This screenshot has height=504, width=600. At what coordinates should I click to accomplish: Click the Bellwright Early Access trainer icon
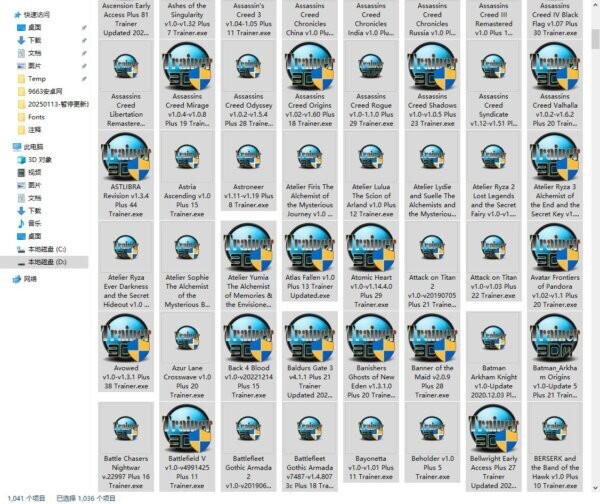pyautogui.click(x=493, y=429)
